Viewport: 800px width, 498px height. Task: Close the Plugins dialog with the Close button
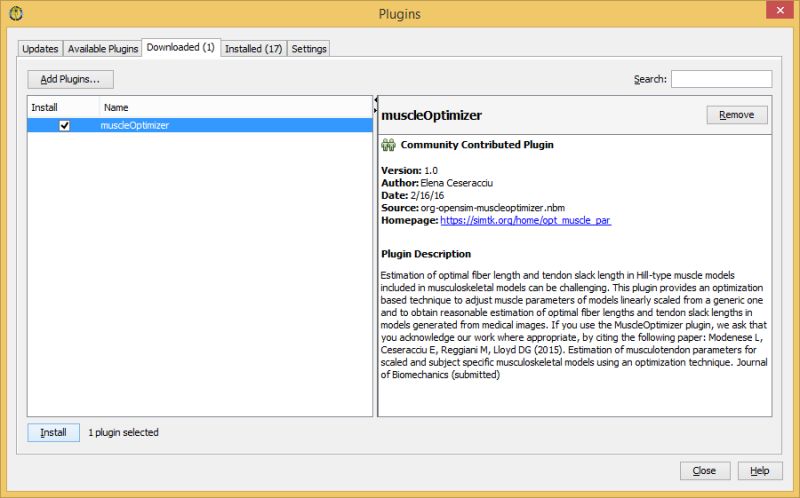705,471
